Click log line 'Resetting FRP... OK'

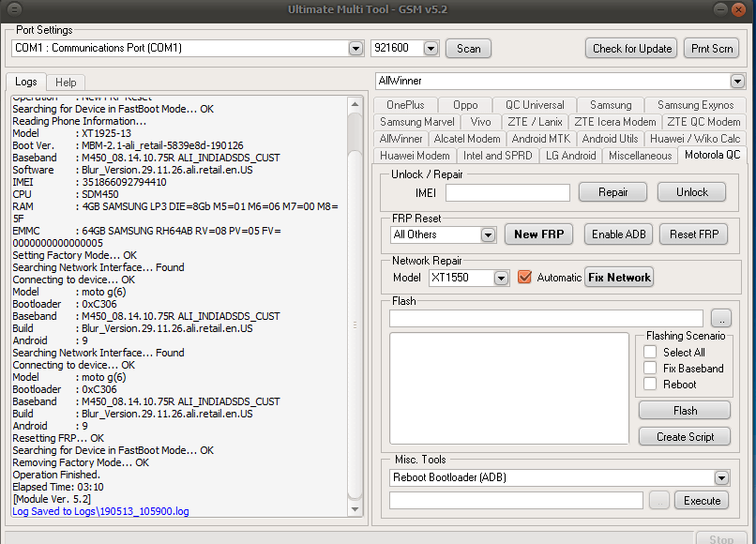(58, 438)
